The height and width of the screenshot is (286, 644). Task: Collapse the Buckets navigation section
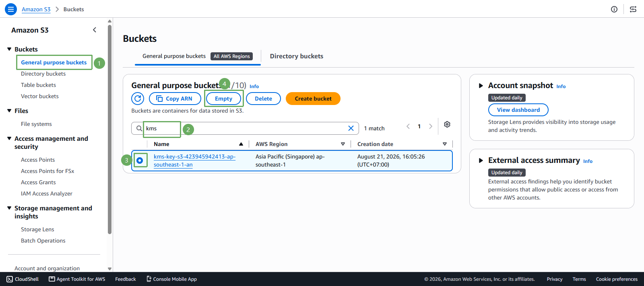pos(9,49)
